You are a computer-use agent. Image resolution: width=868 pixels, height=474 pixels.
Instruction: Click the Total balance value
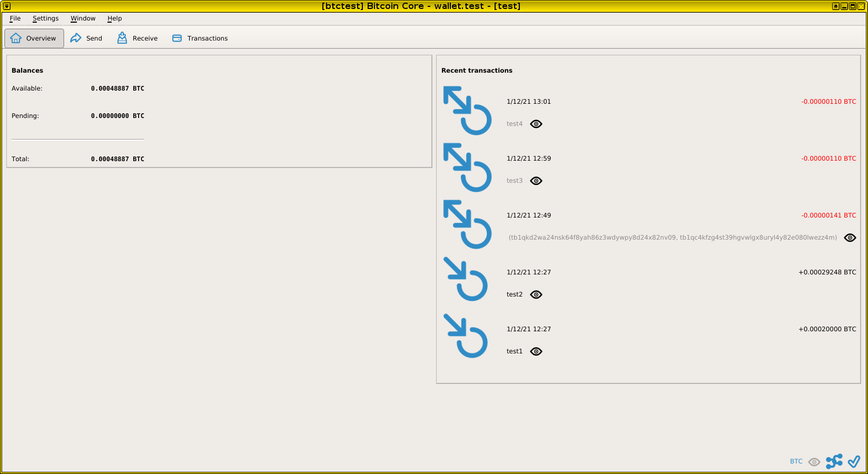point(117,159)
